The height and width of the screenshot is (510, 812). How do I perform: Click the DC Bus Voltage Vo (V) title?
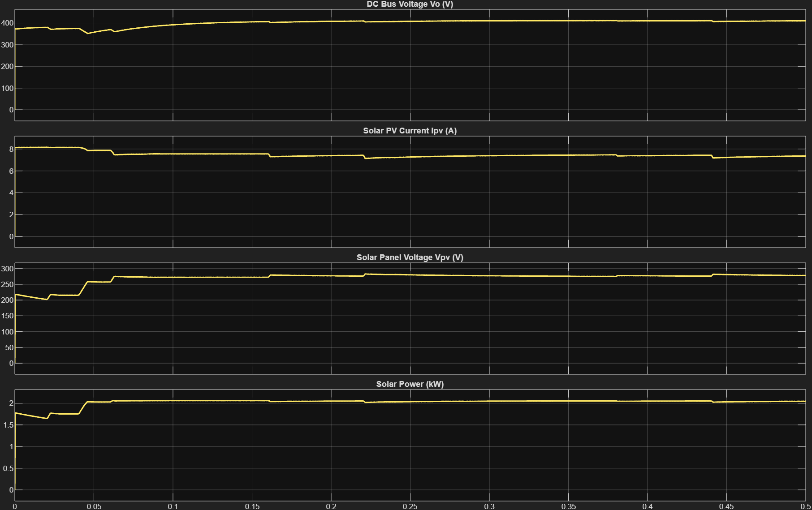coord(410,4)
